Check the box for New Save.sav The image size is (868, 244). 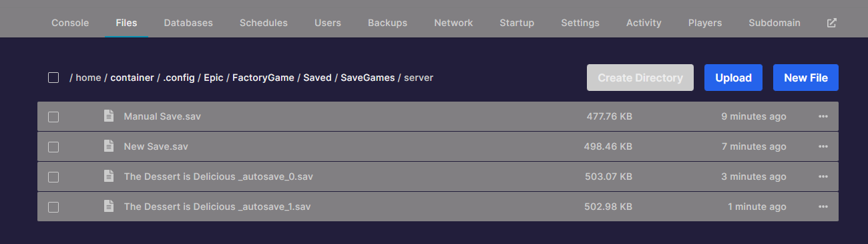point(53,147)
